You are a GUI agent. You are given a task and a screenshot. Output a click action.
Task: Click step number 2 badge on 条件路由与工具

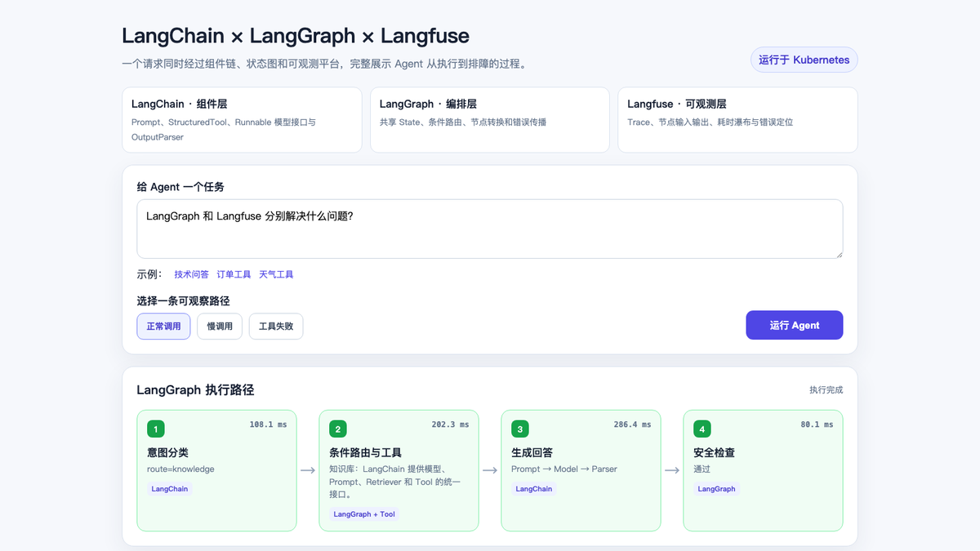coord(338,429)
